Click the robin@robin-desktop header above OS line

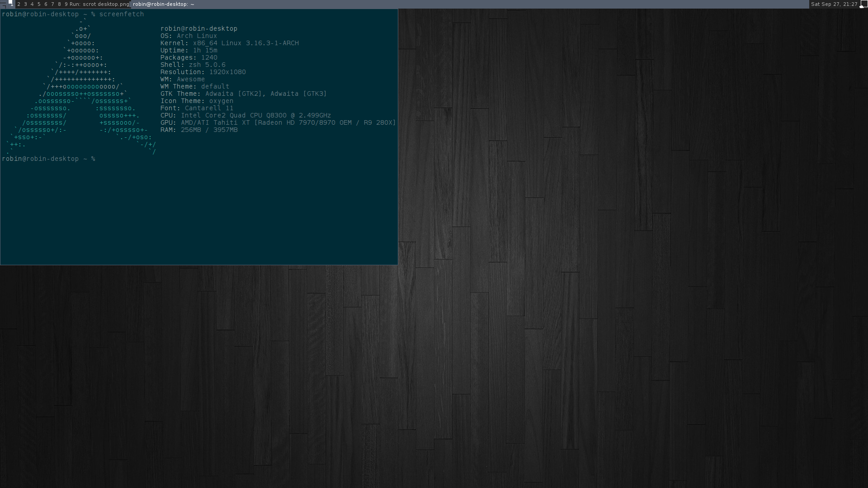tap(199, 29)
